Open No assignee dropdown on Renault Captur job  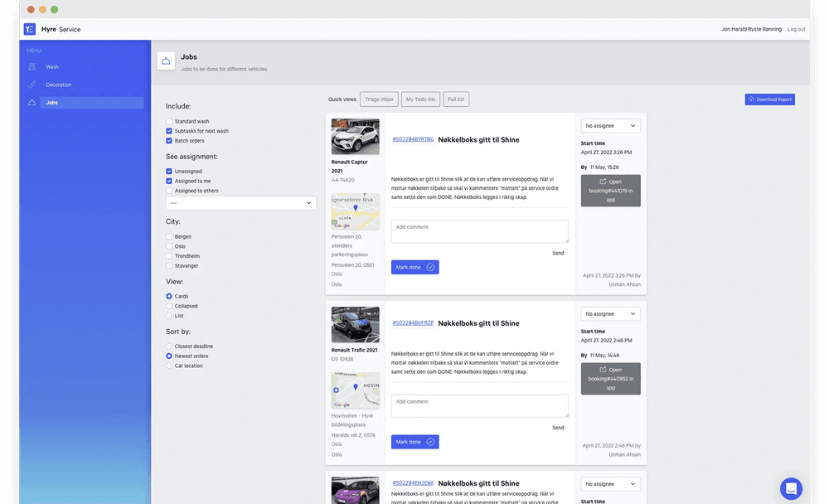610,126
